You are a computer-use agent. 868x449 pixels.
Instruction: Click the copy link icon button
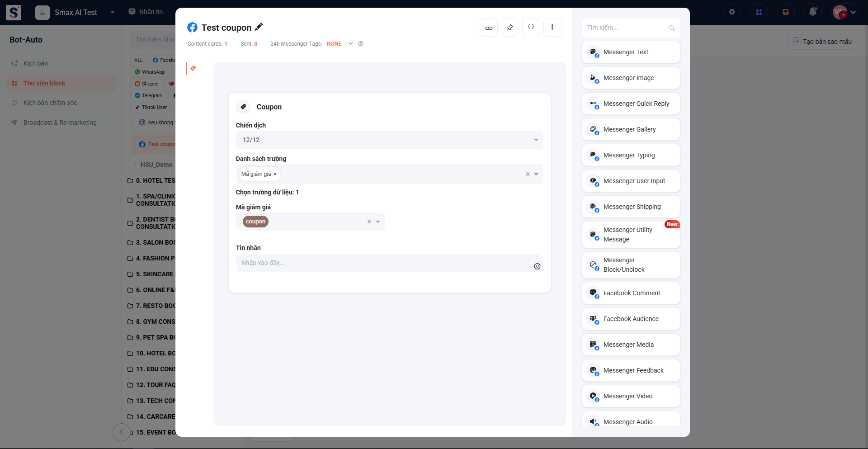click(x=489, y=28)
